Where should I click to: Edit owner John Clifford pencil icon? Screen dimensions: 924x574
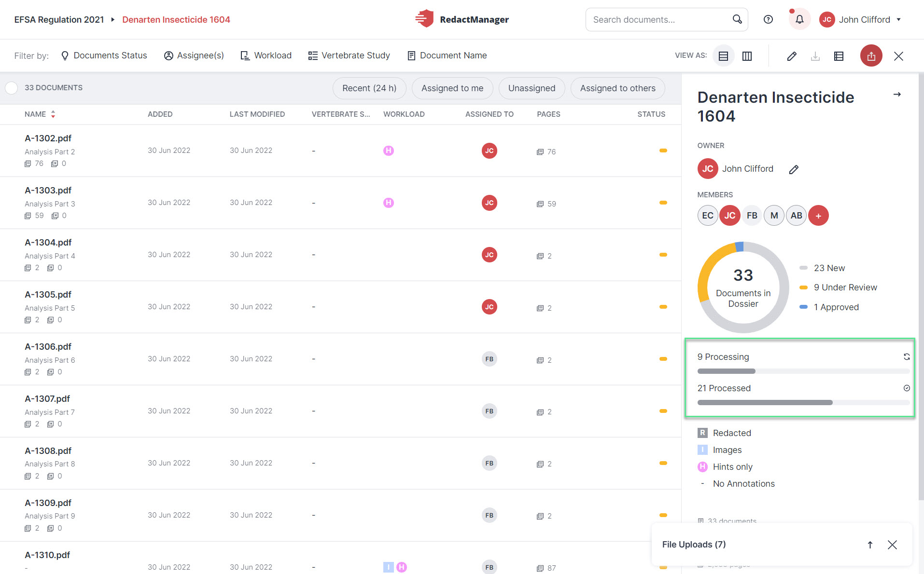tap(794, 169)
